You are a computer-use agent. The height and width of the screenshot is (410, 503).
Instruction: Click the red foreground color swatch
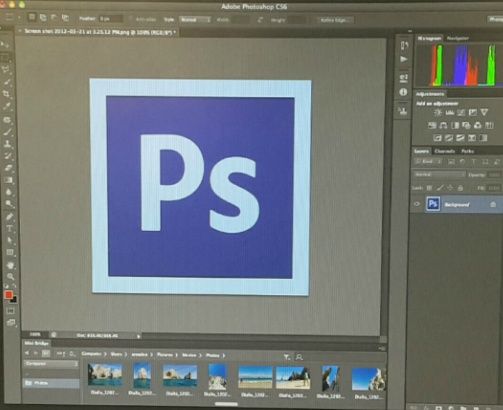(x=8, y=295)
